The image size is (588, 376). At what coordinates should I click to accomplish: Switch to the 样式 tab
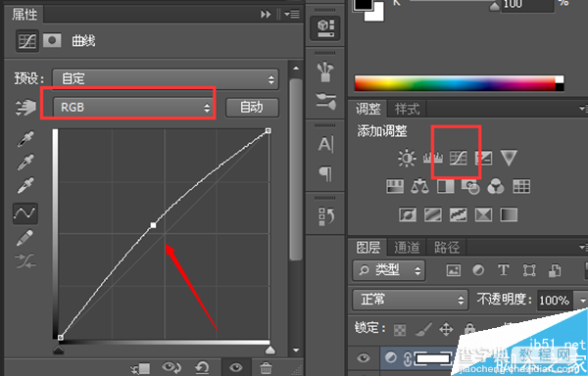pos(407,109)
